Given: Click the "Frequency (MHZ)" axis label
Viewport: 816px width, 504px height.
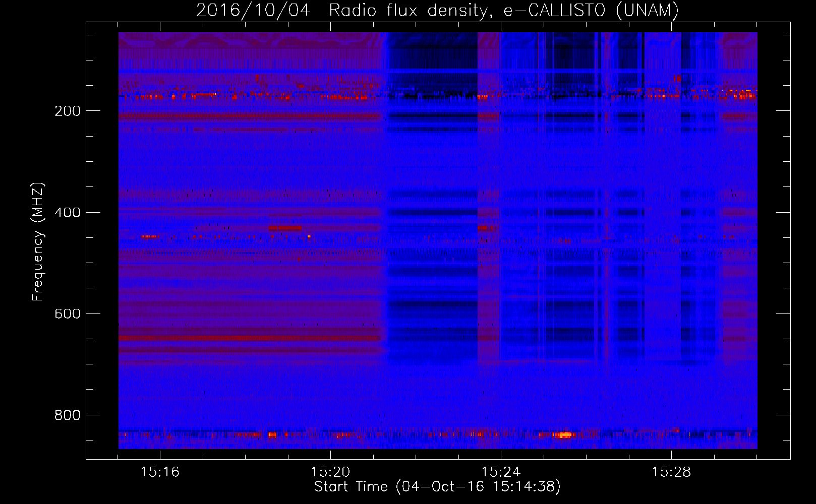Looking at the screenshot, I should point(38,242).
